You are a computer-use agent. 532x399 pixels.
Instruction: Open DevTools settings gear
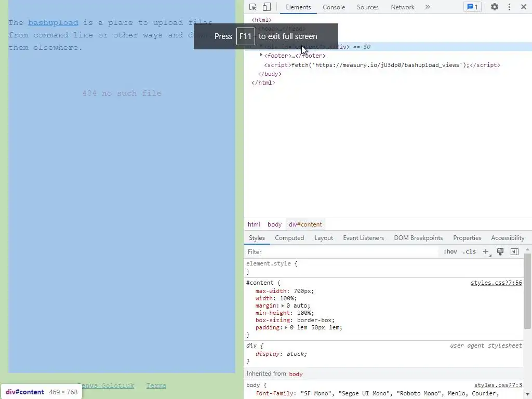pos(495,7)
